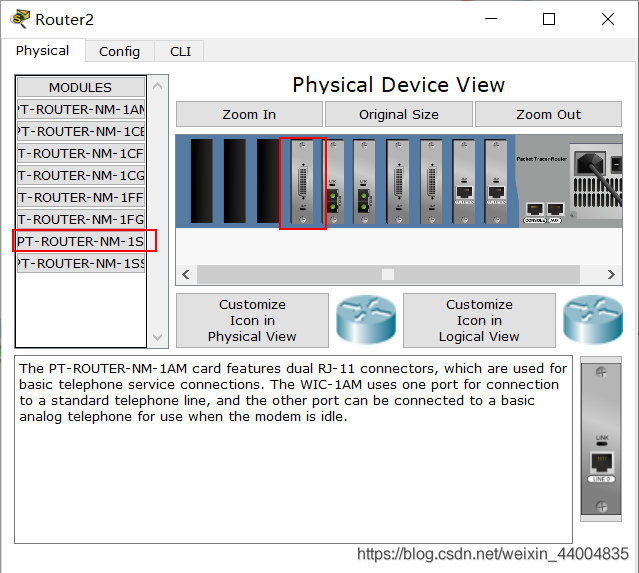Viewport: 639px width, 573px height.
Task: Open Customize Icon in Physical View
Action: (252, 320)
